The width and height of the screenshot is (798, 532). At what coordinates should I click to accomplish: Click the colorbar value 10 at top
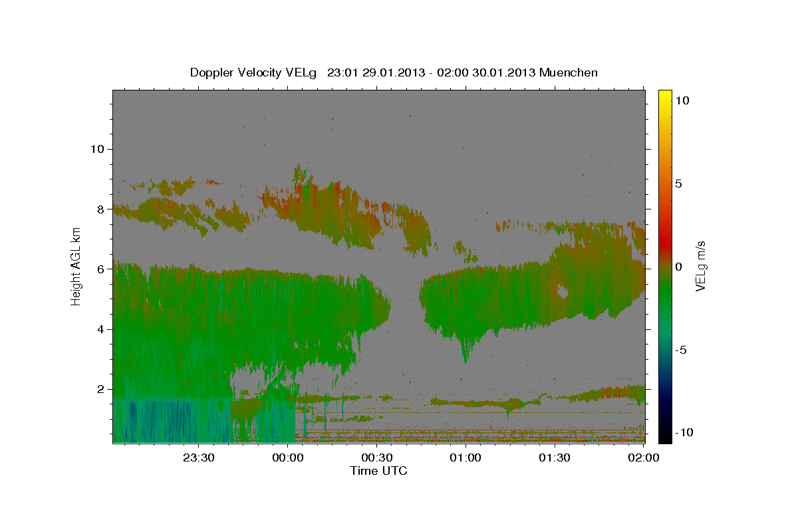pos(682,100)
